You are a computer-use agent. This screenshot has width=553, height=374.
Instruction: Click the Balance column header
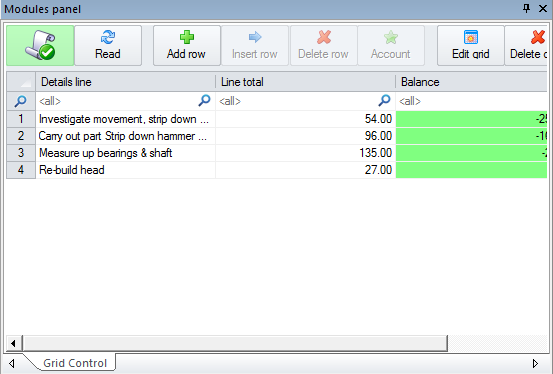472,82
